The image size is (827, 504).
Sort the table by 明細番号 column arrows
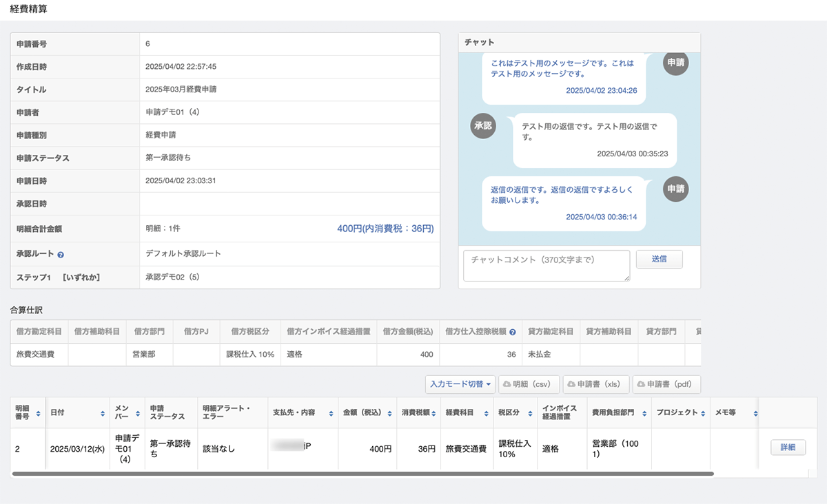(38, 413)
